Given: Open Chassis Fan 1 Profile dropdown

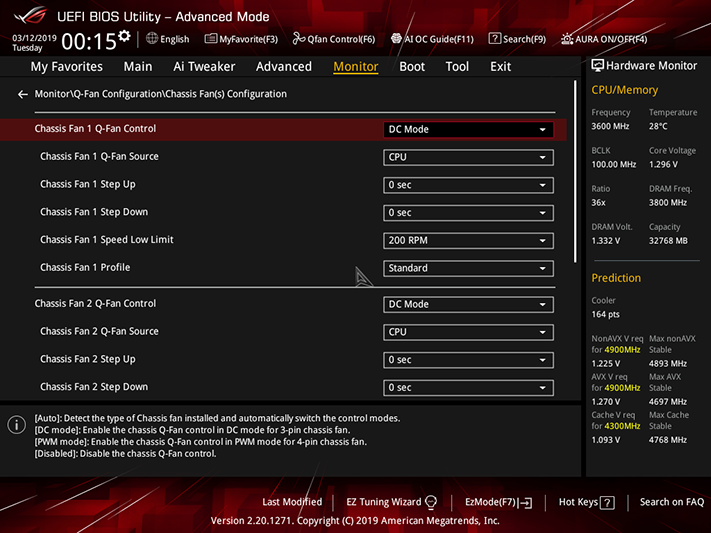Looking at the screenshot, I should (x=468, y=268).
